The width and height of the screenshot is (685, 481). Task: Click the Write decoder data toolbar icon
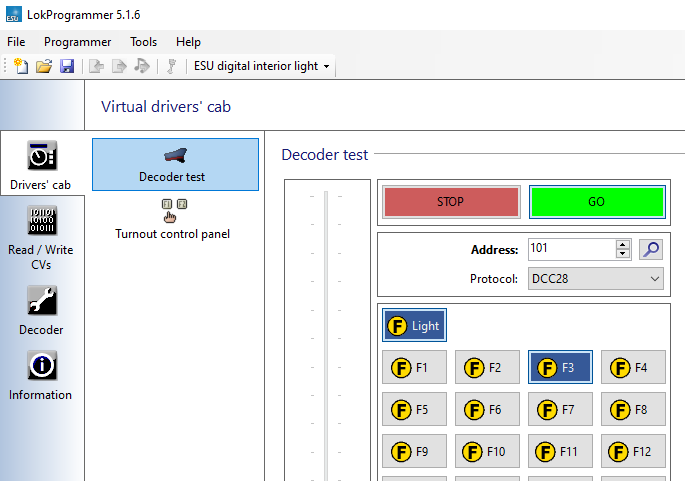point(119,66)
